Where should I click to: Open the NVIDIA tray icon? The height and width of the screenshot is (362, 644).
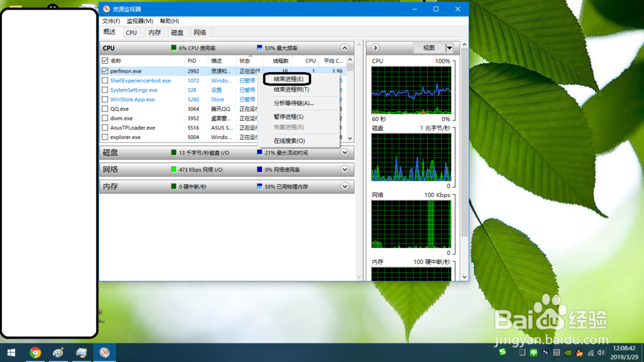pos(567,353)
